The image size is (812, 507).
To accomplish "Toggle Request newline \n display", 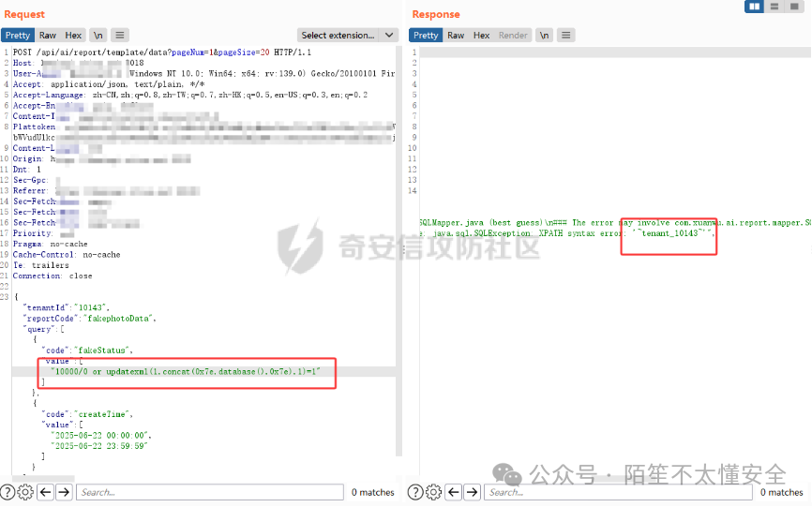I will point(98,36).
